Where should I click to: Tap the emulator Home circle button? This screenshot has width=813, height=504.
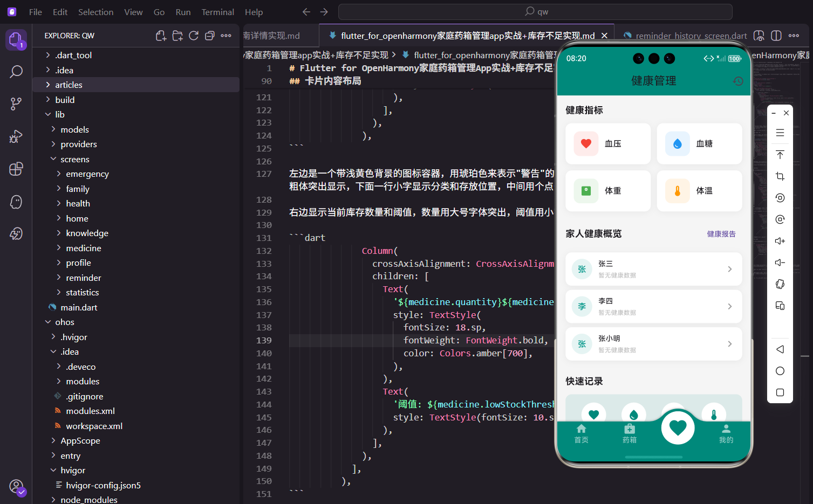click(780, 371)
